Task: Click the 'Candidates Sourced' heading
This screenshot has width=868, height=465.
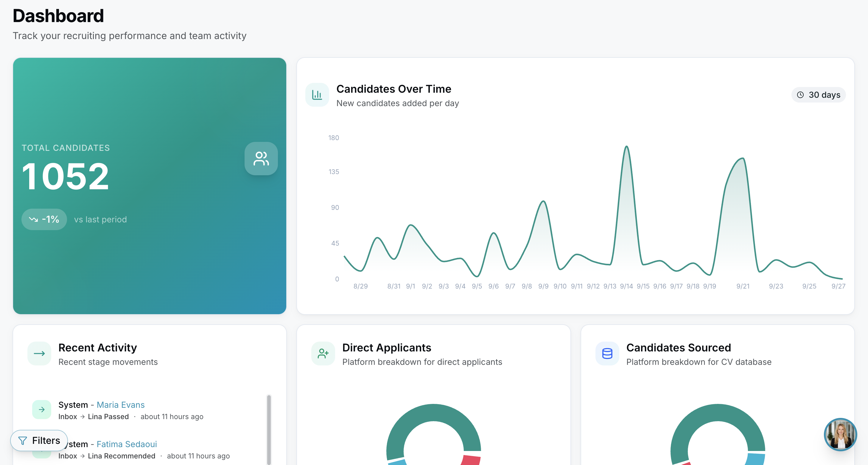Action: click(678, 348)
